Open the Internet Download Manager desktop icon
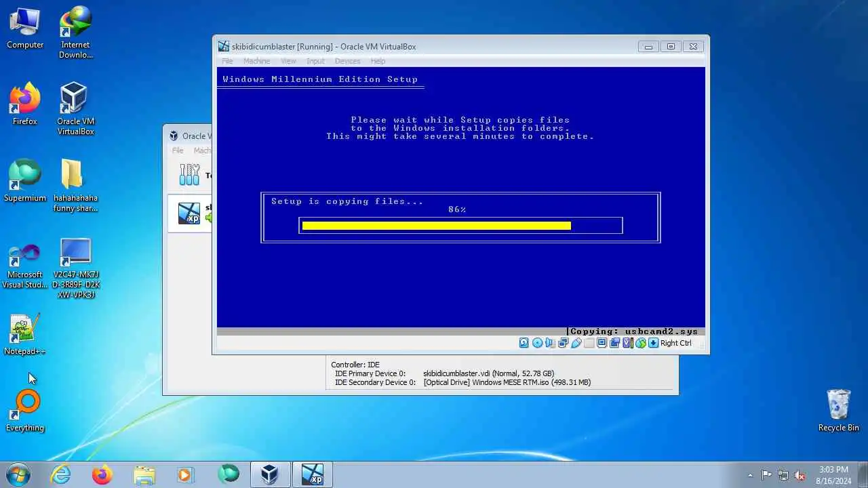Viewport: 868px width, 488px height. (x=75, y=33)
